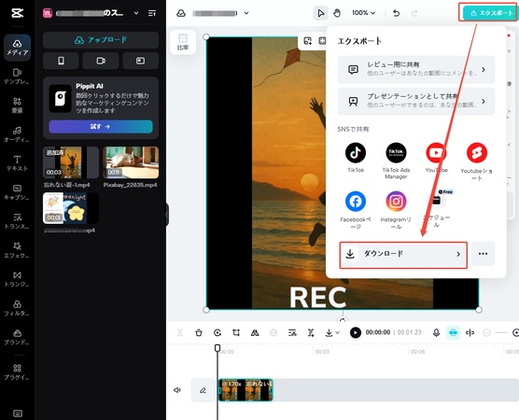Image resolution: width=519 pixels, height=420 pixels.
Task: Click the アップロード upload button
Action: coord(101,40)
